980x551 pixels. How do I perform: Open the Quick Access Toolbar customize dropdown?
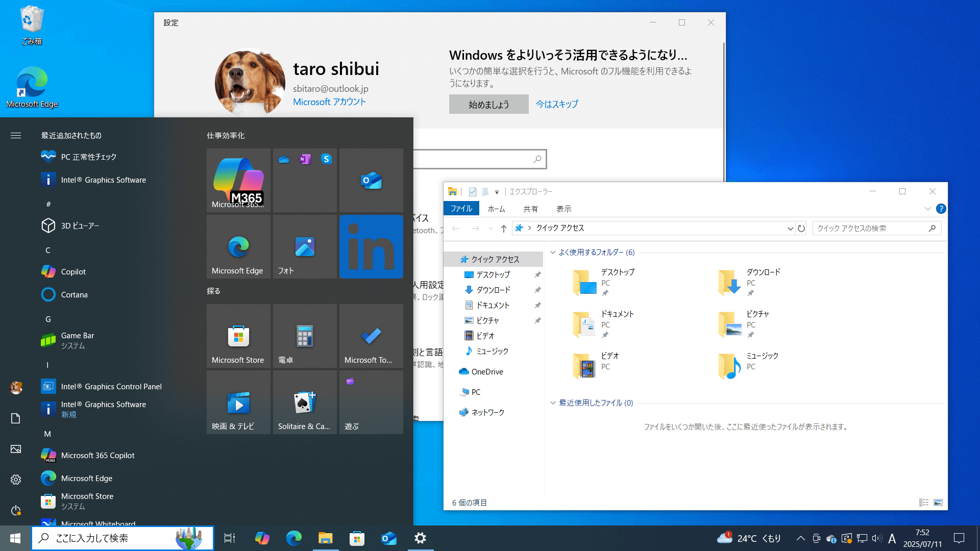point(497,192)
